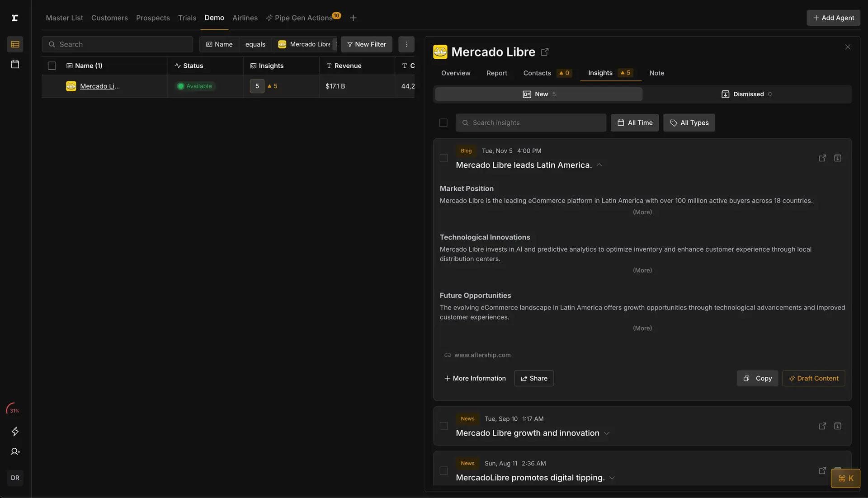
Task: Click the 31% usage progress indicator
Action: [13, 409]
